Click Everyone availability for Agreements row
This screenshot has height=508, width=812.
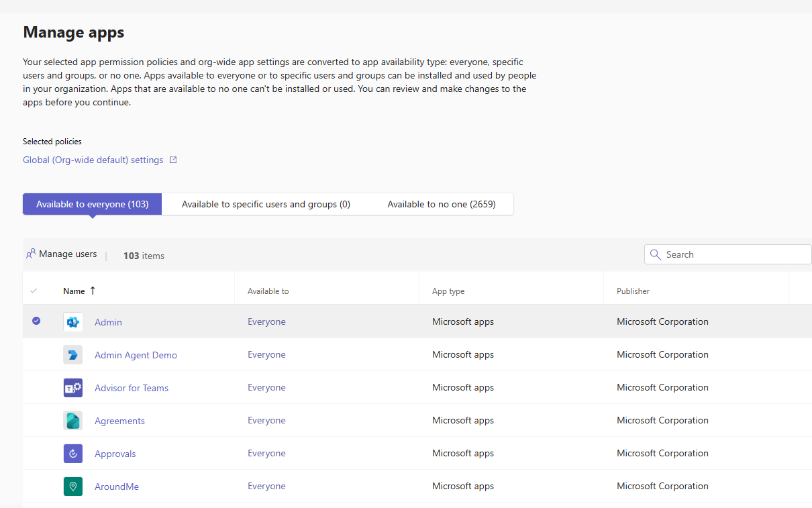pos(266,421)
